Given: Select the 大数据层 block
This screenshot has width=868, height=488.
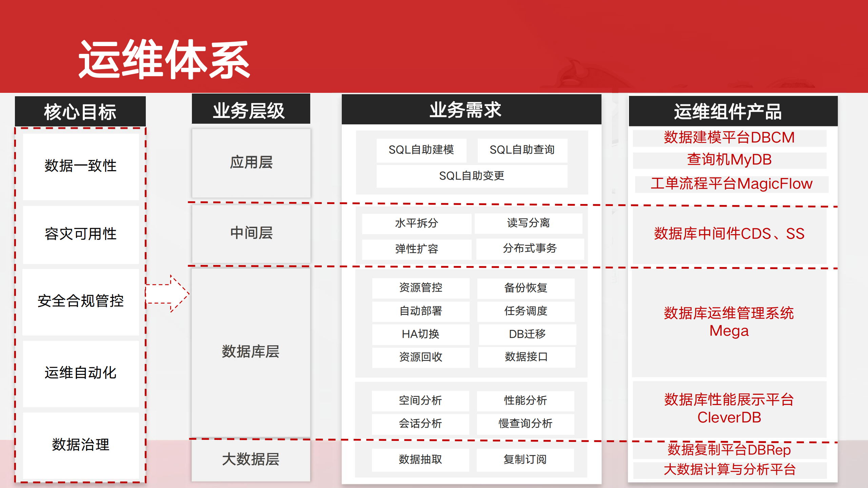Looking at the screenshot, I should coord(251,460).
